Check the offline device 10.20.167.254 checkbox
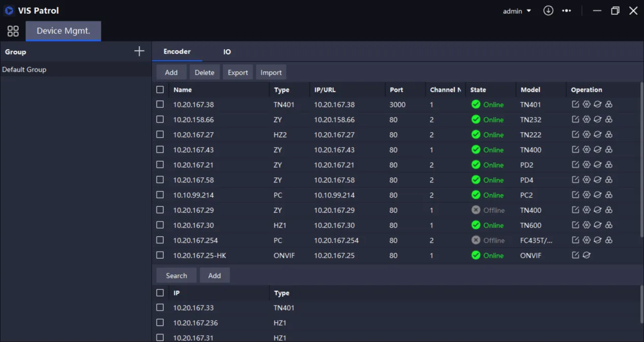644x342 pixels. pos(160,240)
